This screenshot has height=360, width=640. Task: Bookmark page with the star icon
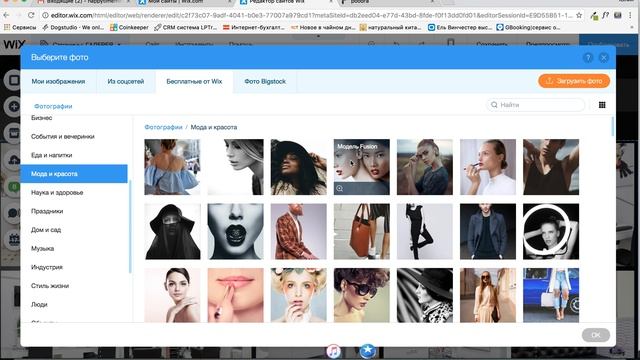579,15
